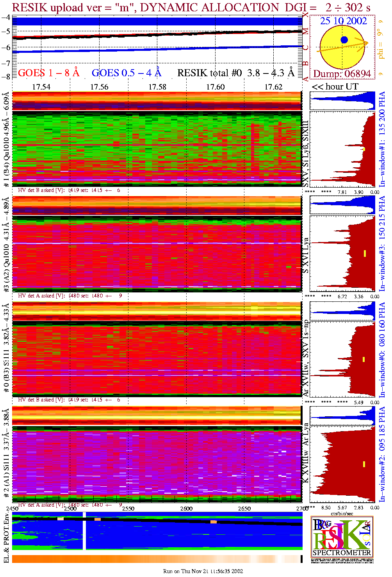Click the blue dot on the solar disk
The width and height of the screenshot is (392, 577).
(344, 39)
